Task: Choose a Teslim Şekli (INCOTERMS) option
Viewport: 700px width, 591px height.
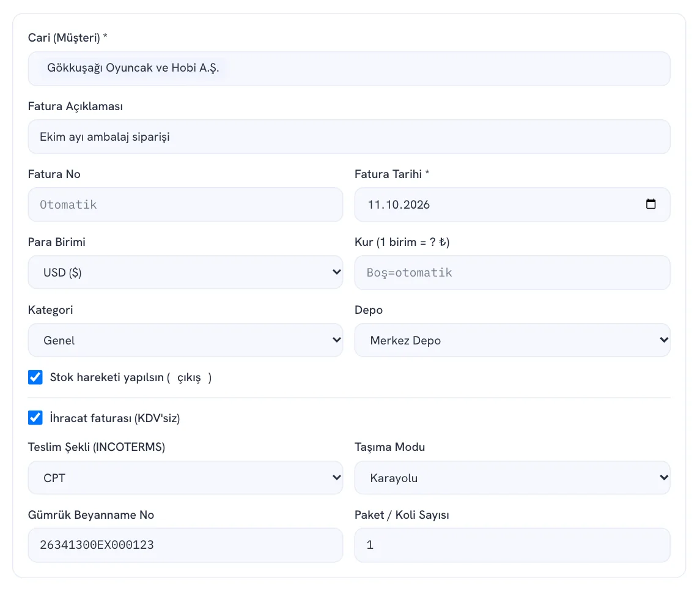Action: 185,478
